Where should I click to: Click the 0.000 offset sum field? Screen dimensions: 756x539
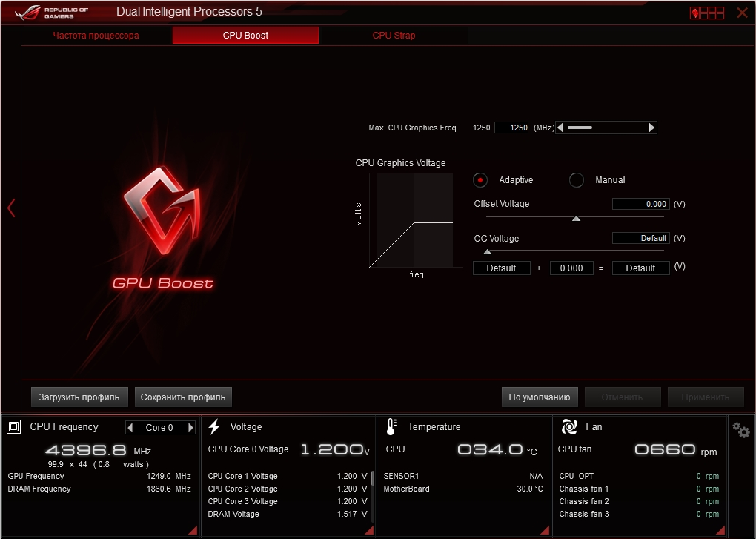[571, 268]
